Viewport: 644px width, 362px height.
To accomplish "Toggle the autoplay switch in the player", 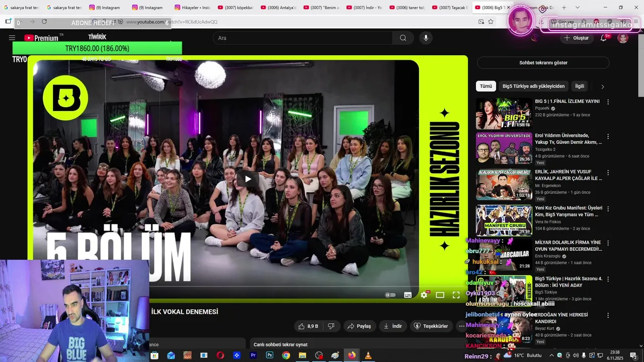I will (390, 295).
